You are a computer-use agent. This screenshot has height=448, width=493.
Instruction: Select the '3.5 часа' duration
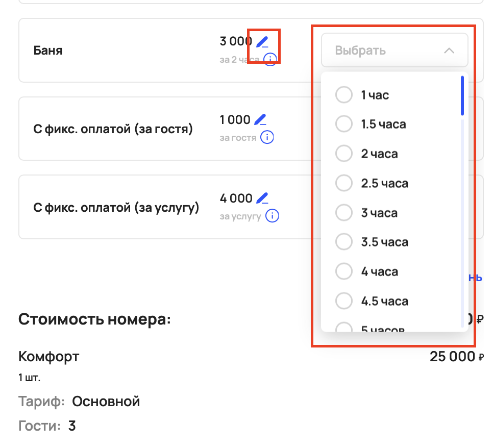click(x=344, y=242)
